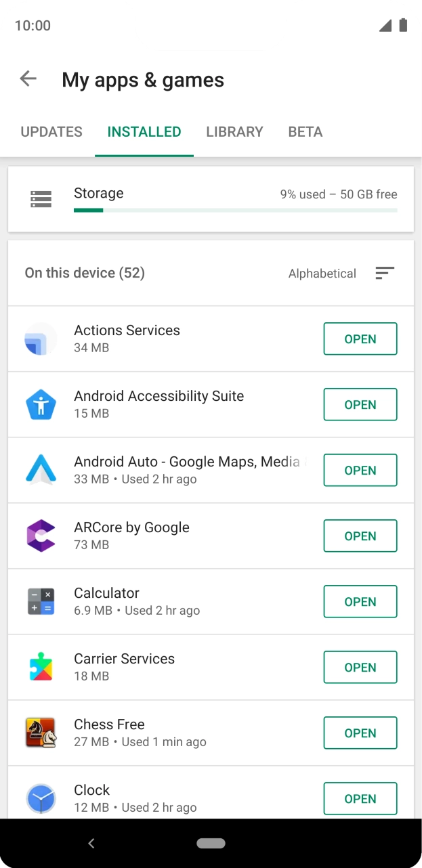This screenshot has width=422, height=868.
Task: Tap the Carrier Services app icon
Action: 41,667
